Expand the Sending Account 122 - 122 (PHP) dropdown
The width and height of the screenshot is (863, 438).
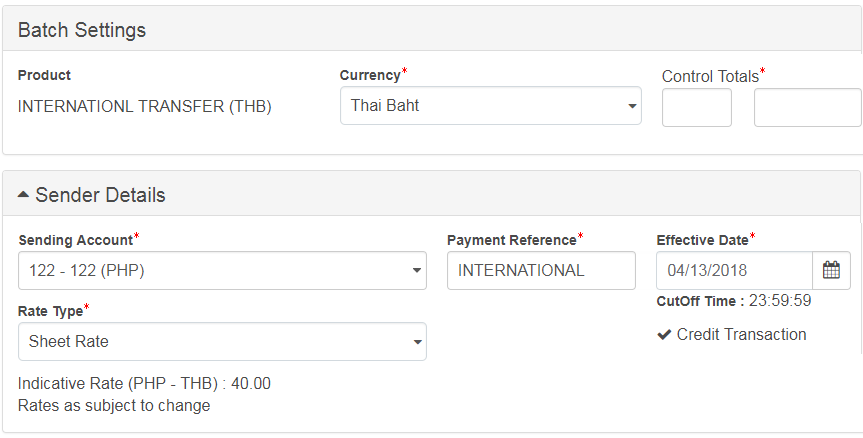pyautogui.click(x=222, y=270)
